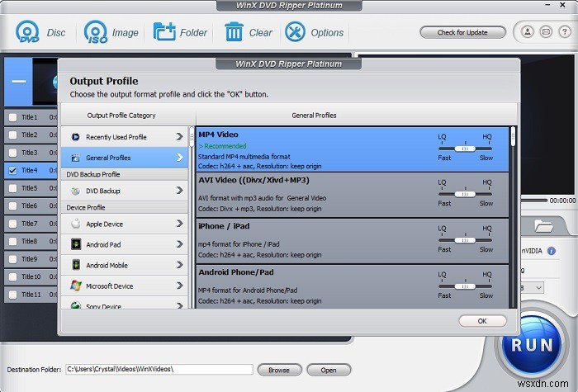Screen dimensions: 578x392
Task: Click the Check for Update button
Action: point(462,32)
